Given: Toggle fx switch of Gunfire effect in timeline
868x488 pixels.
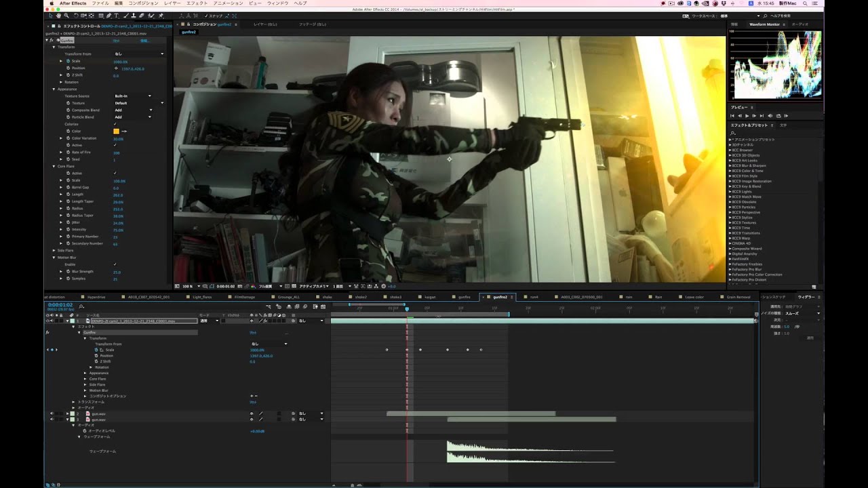Looking at the screenshot, I should click(x=48, y=333).
